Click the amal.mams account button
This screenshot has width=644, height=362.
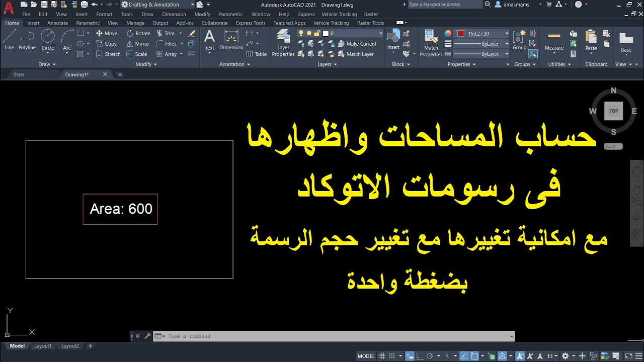(512, 5)
